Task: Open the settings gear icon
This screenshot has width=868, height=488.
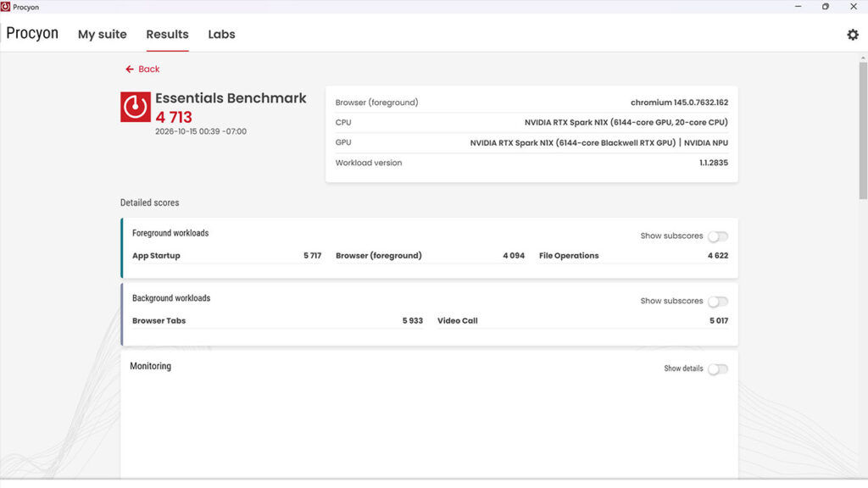Action: 853,34
